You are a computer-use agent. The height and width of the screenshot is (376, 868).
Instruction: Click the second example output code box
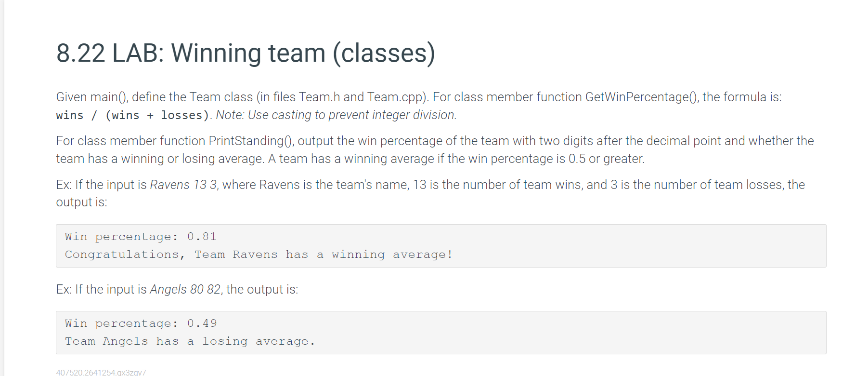[441, 333]
